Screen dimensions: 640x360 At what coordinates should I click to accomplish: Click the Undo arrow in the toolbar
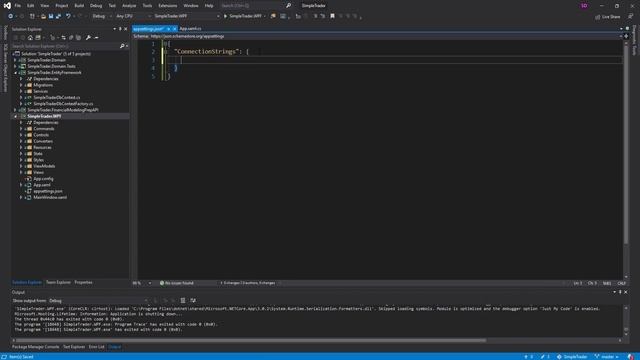click(x=68, y=16)
